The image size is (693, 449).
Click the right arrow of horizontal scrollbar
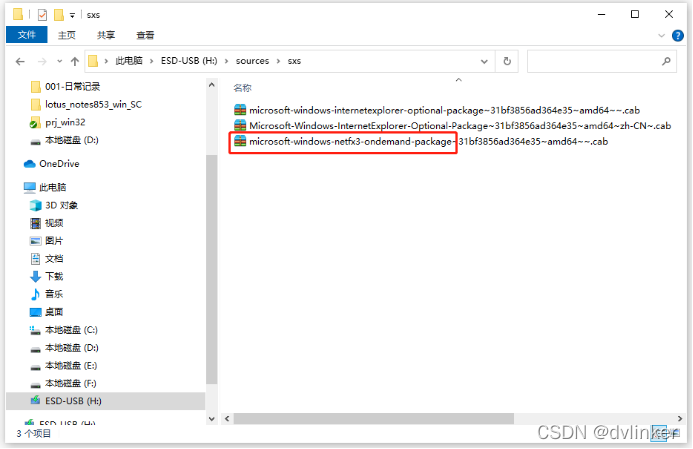pos(680,419)
